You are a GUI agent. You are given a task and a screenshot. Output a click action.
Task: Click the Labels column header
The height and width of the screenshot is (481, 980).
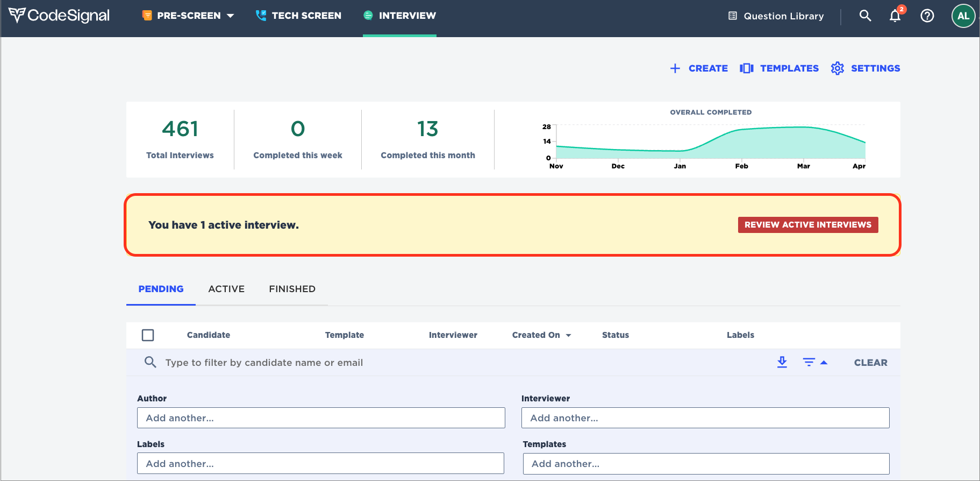coord(740,335)
